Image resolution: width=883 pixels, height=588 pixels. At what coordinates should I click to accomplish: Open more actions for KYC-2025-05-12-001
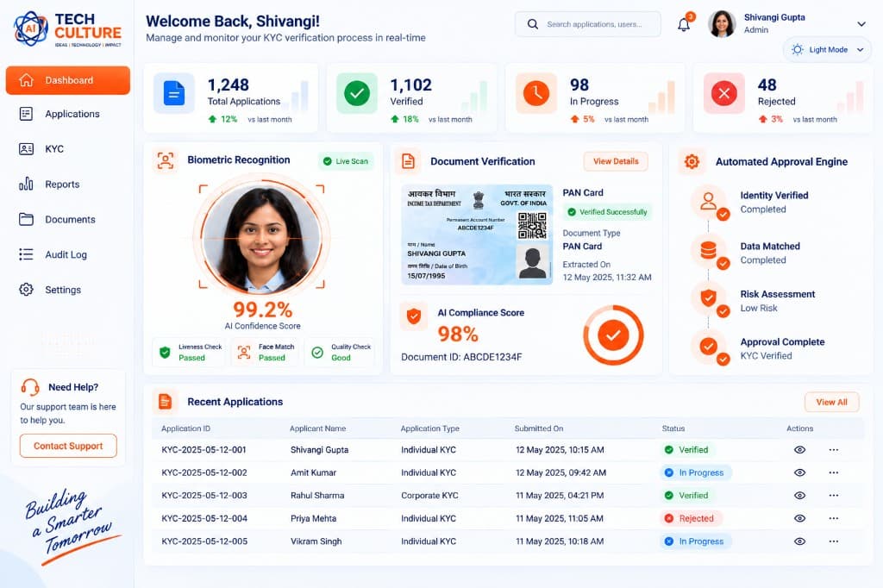click(834, 450)
